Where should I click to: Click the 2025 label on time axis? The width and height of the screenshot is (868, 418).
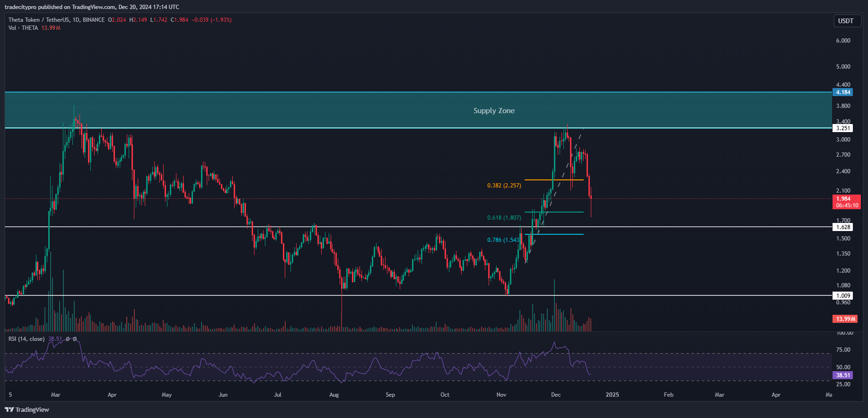pyautogui.click(x=612, y=395)
